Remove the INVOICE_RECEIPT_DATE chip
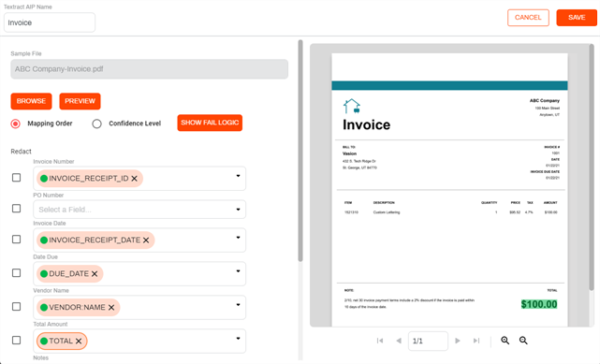Image resolution: width=600 pixels, height=364 pixels. 146,240
